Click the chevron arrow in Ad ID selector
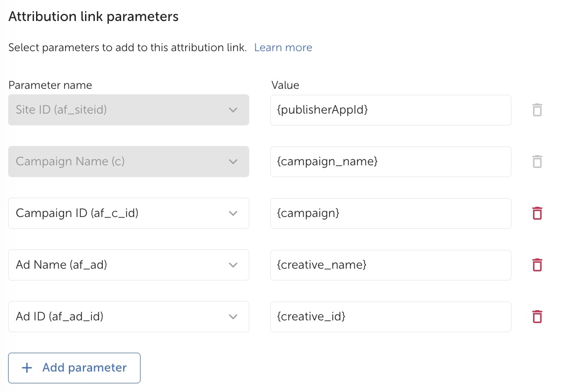 click(233, 317)
